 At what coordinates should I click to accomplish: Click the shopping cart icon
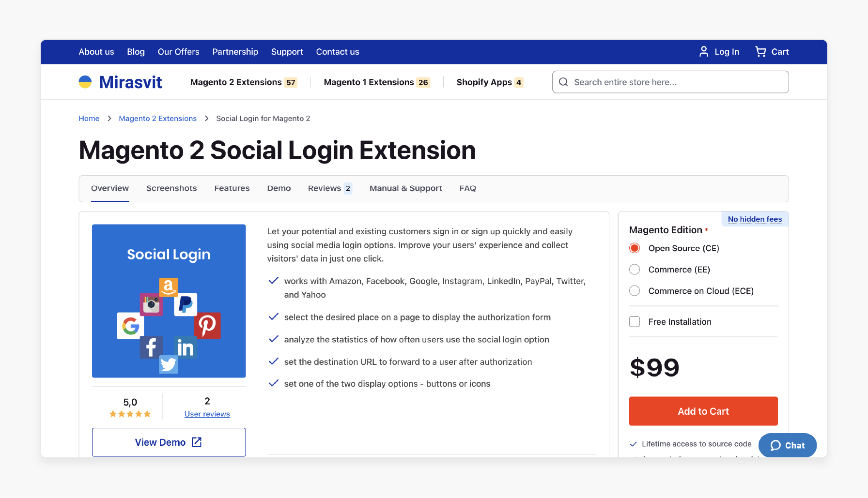tap(760, 51)
